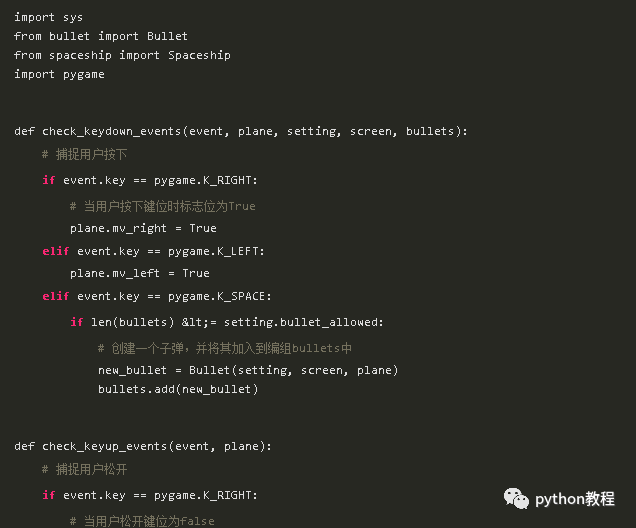
Task: Click pygame.K_LEFT constant
Action: click(216, 251)
